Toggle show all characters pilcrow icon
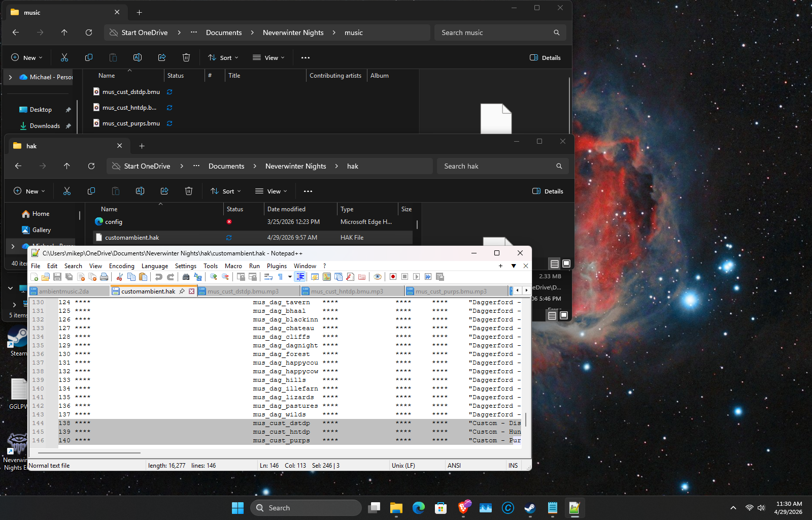Screen dimensions: 812x520 click(x=280, y=277)
